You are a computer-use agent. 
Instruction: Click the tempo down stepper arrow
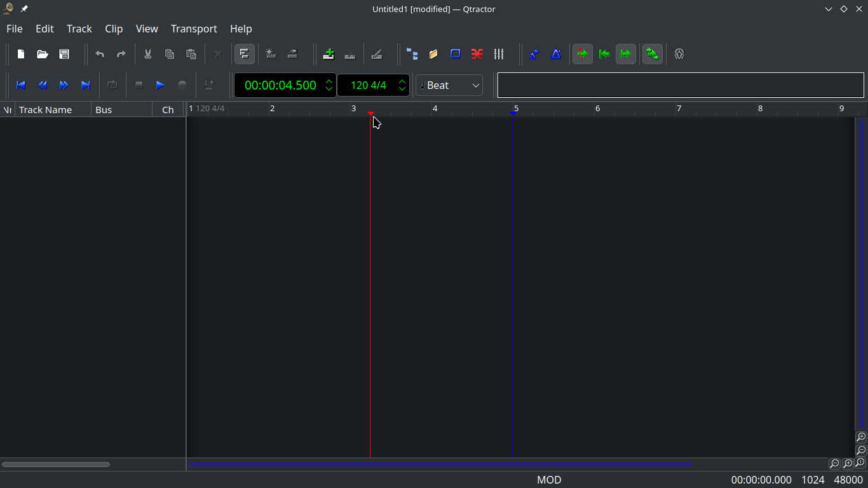[x=402, y=89]
